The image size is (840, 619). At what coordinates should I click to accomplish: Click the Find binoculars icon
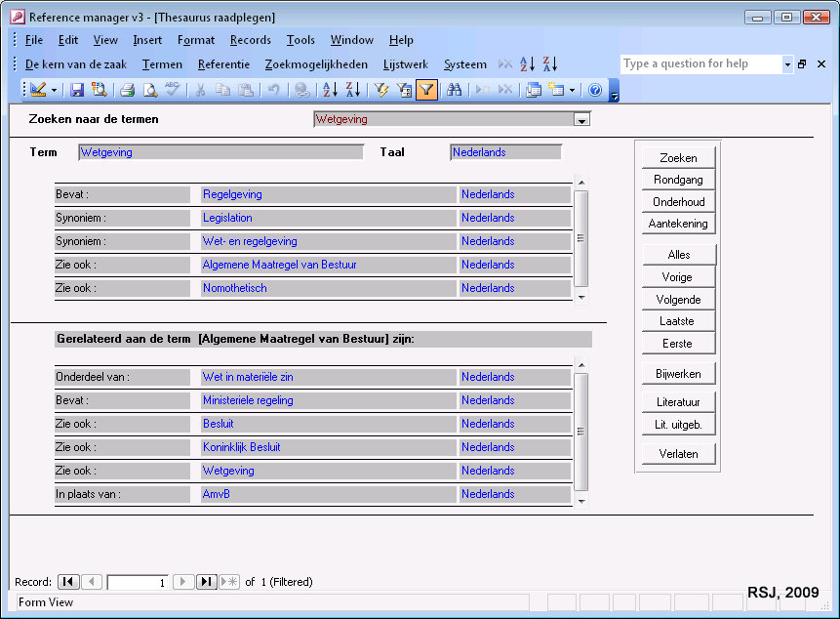[454, 90]
